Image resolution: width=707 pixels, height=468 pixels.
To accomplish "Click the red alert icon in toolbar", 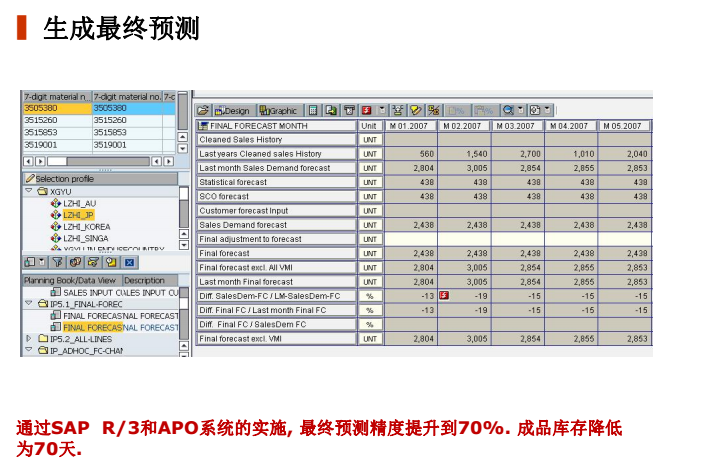I will pyautogui.click(x=367, y=110).
